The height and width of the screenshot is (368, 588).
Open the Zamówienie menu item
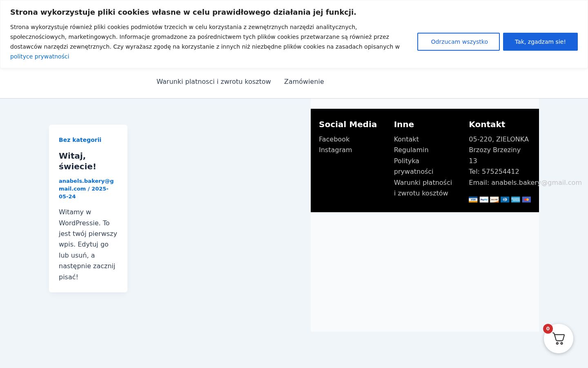point(304,81)
